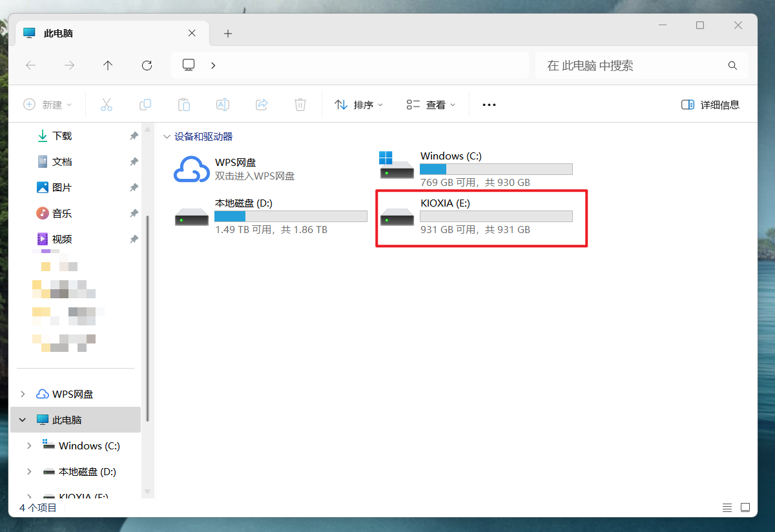
Task: Toggle the 详细信息 details pane
Action: pyautogui.click(x=710, y=105)
